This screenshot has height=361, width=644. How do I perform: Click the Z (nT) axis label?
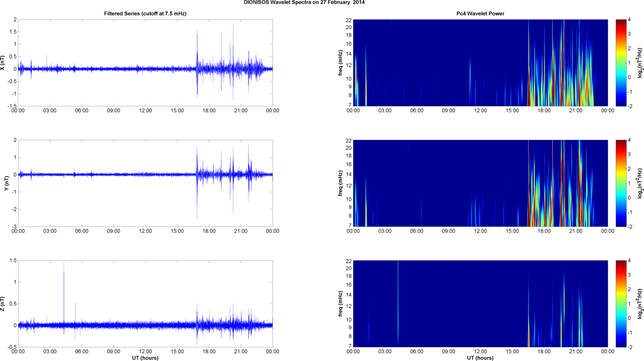point(3,304)
